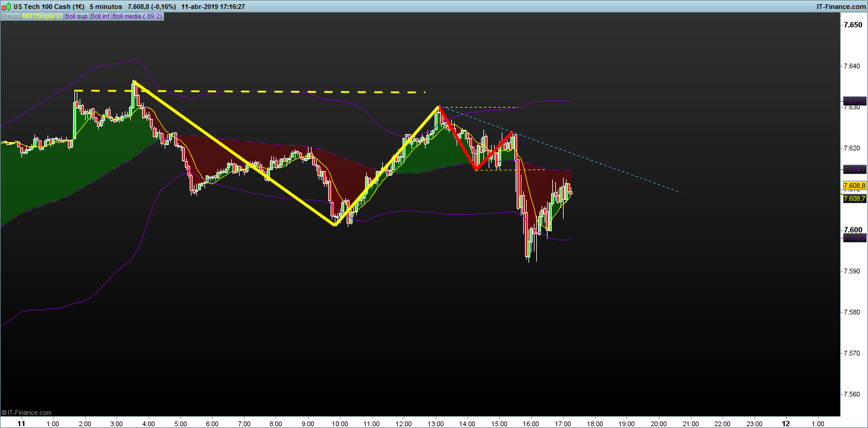
Task: Click the date label 12 on the time axis
Action: (x=786, y=424)
